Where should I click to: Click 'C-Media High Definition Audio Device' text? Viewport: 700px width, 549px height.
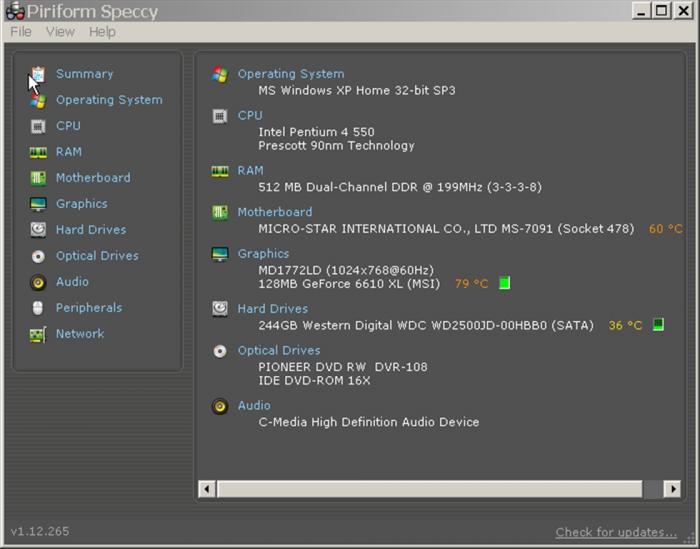369,422
